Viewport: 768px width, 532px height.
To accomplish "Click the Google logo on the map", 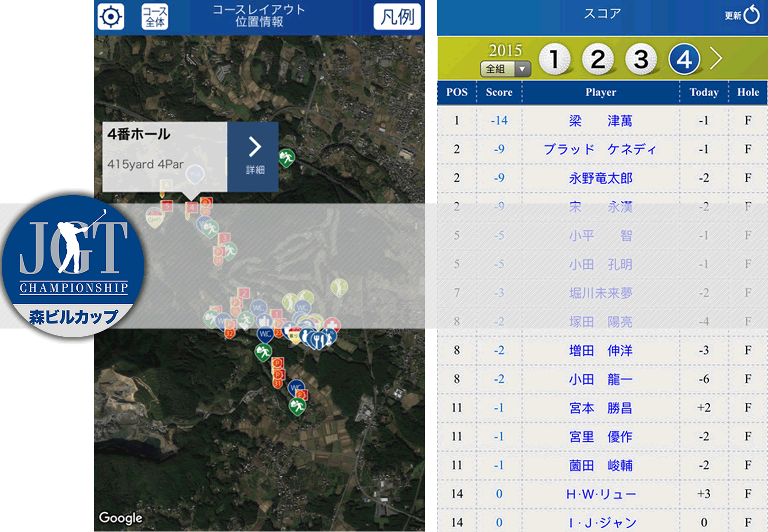I will [x=120, y=518].
